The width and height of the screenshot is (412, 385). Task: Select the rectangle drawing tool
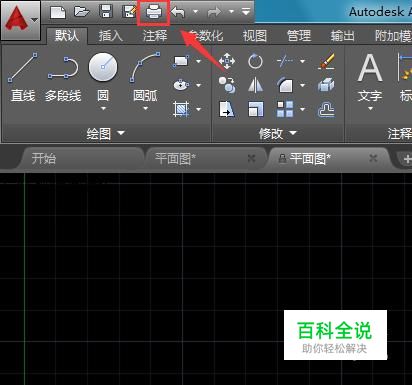181,61
